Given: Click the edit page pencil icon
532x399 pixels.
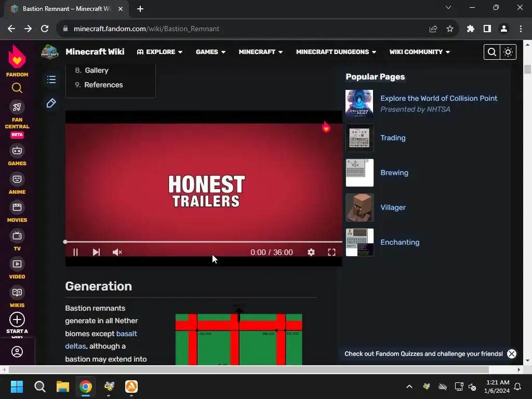Looking at the screenshot, I should [51, 103].
